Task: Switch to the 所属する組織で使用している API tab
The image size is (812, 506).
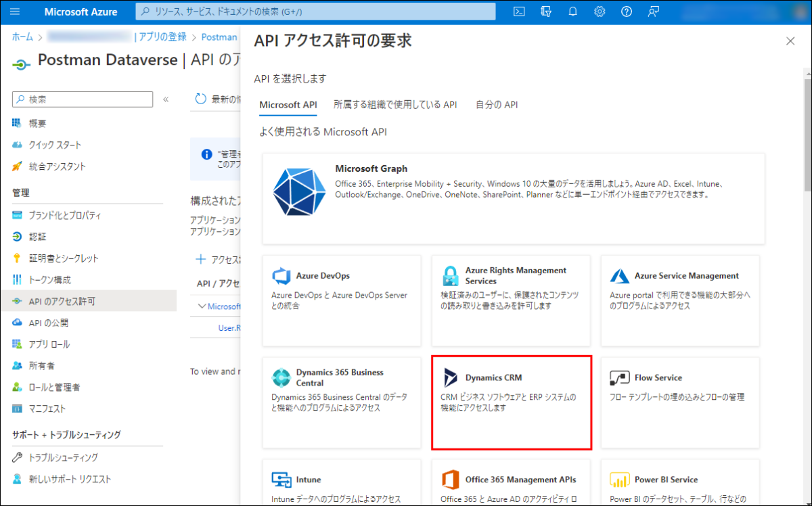Action: click(395, 105)
